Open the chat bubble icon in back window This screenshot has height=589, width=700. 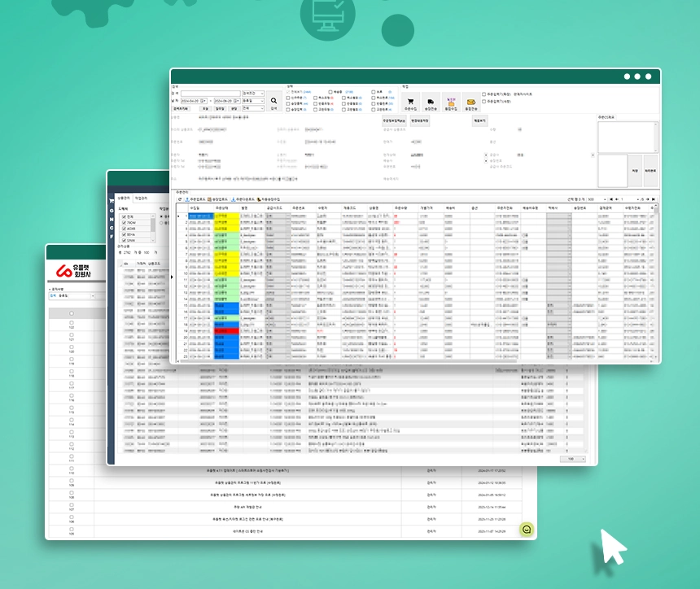click(x=527, y=530)
